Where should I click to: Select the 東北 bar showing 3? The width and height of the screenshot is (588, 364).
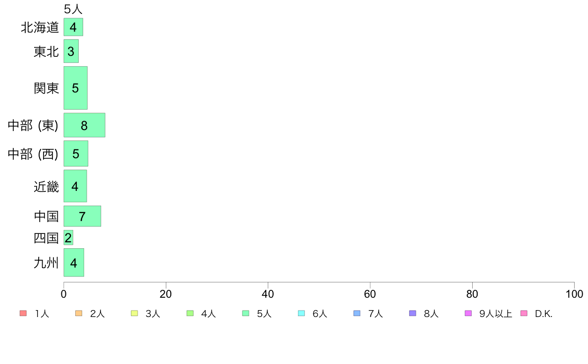(x=71, y=51)
